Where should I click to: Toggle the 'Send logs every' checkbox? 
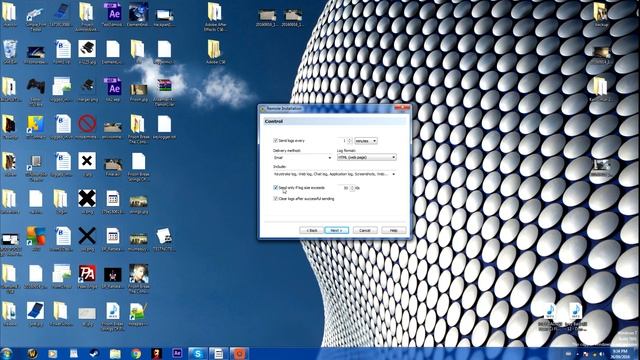point(276,140)
